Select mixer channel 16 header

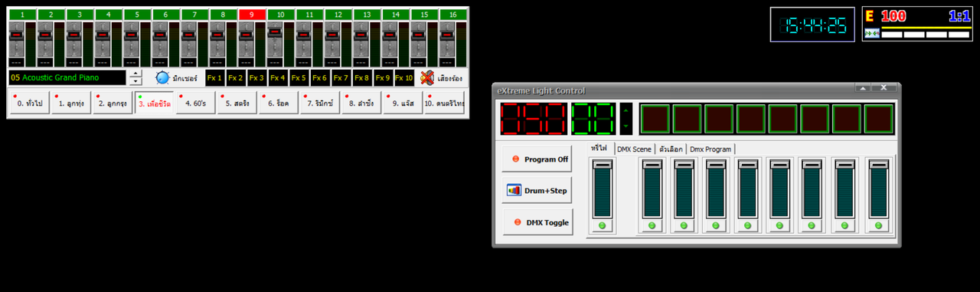(453, 15)
